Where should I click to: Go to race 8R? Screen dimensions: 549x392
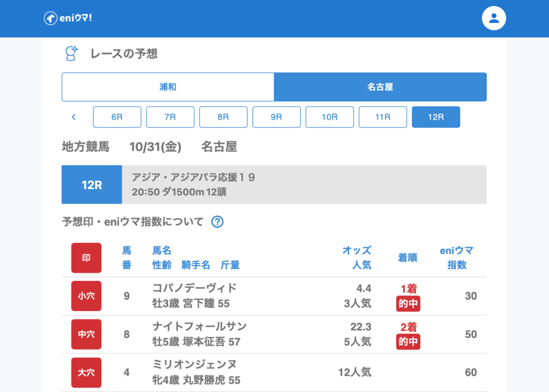pyautogui.click(x=223, y=117)
